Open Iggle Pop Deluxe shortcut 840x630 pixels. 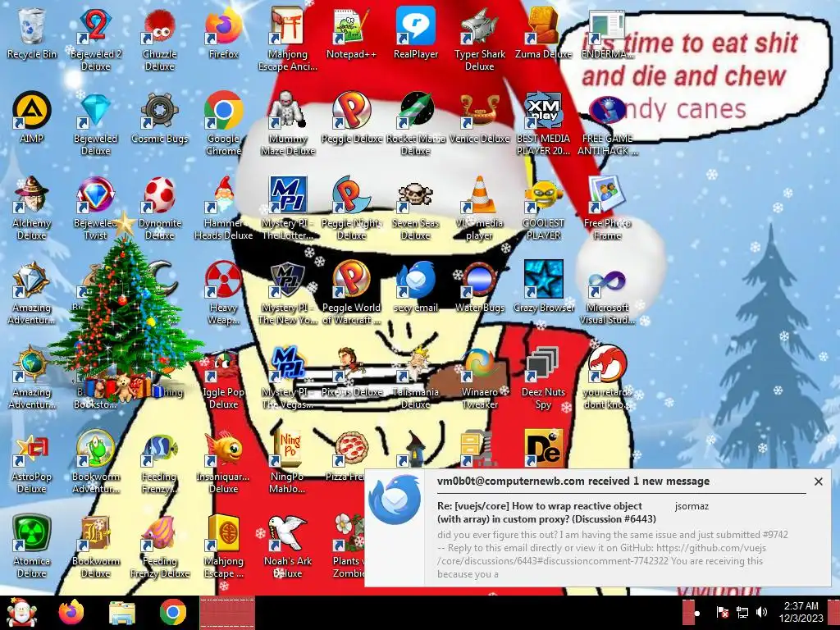(x=223, y=377)
